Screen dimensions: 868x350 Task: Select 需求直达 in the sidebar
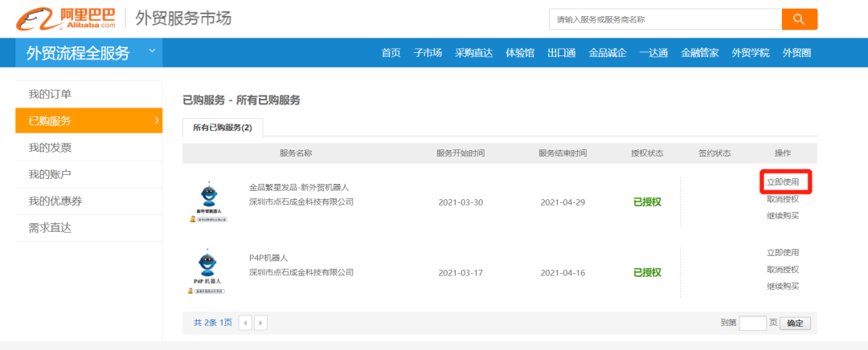(x=88, y=228)
